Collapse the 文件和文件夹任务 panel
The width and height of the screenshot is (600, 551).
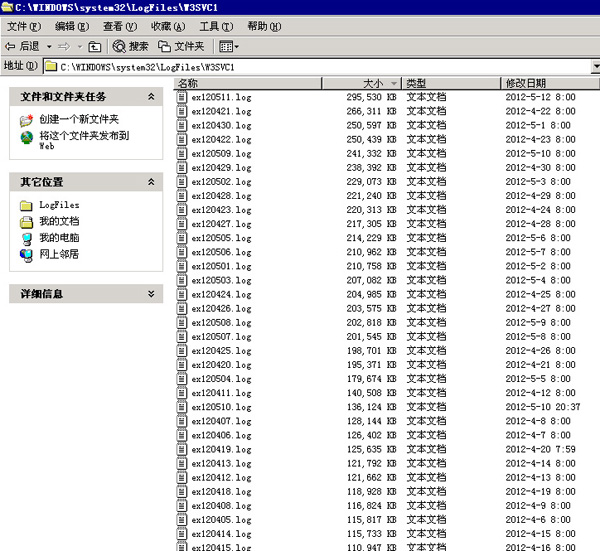(x=151, y=97)
